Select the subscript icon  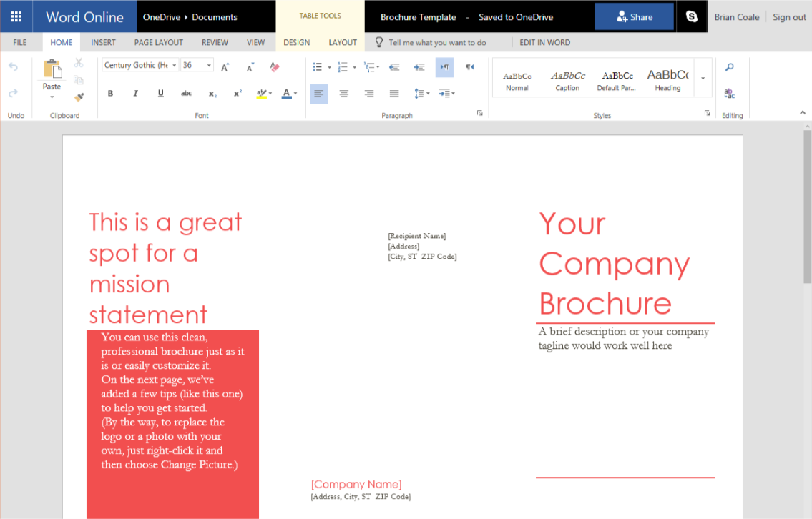pyautogui.click(x=212, y=93)
